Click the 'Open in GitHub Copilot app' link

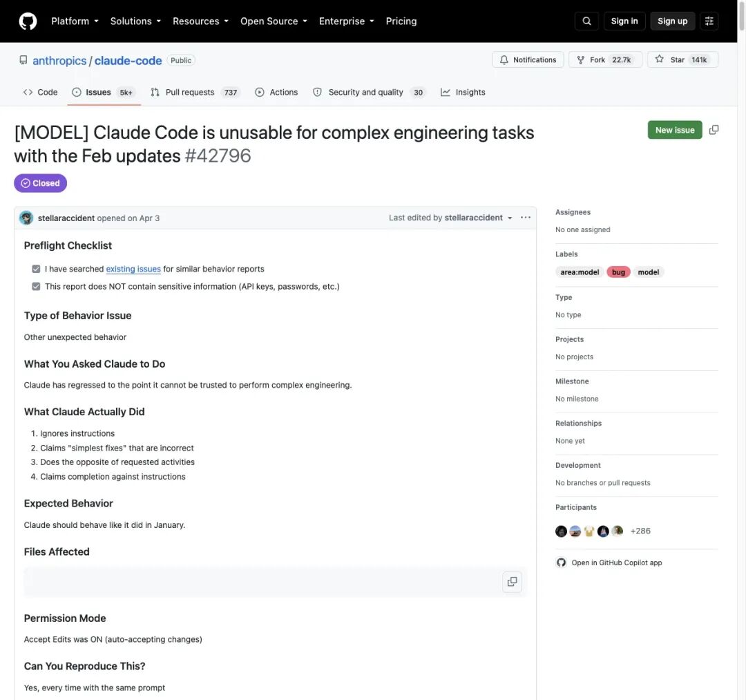(x=617, y=562)
